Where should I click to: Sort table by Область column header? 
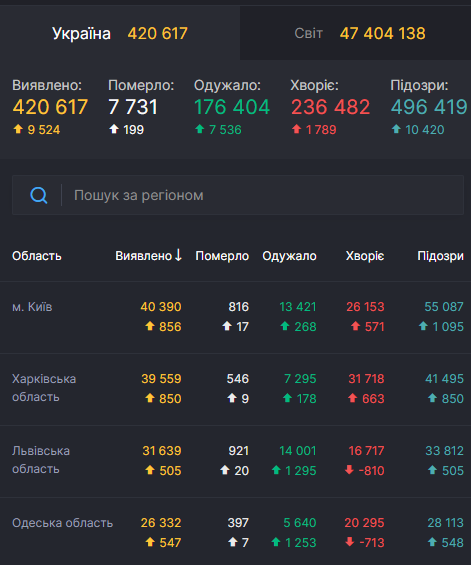pos(37,256)
